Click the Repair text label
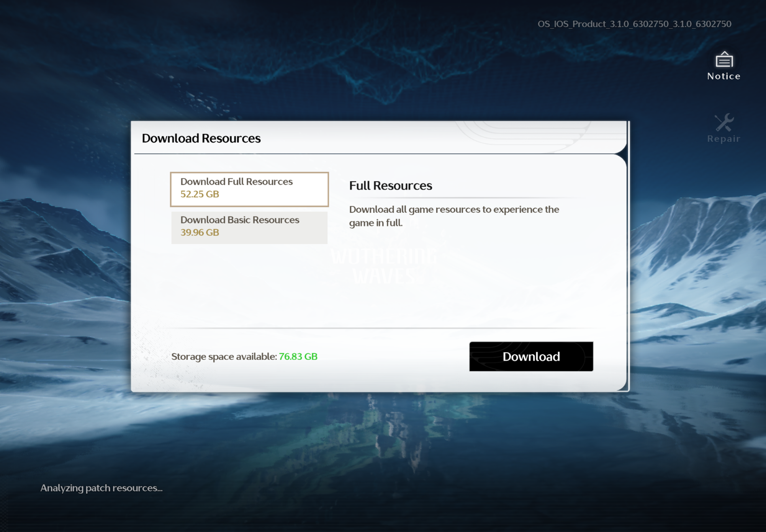The image size is (766, 532). point(723,139)
